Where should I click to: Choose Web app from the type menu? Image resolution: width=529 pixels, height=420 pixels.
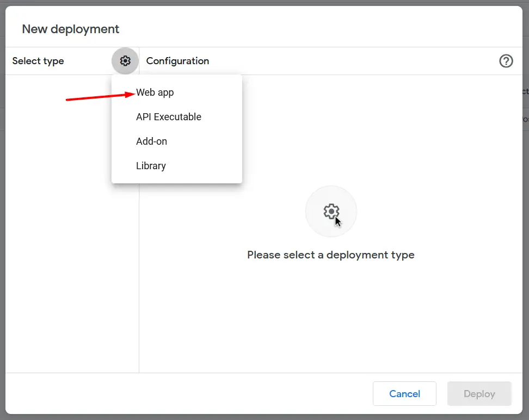155,92
